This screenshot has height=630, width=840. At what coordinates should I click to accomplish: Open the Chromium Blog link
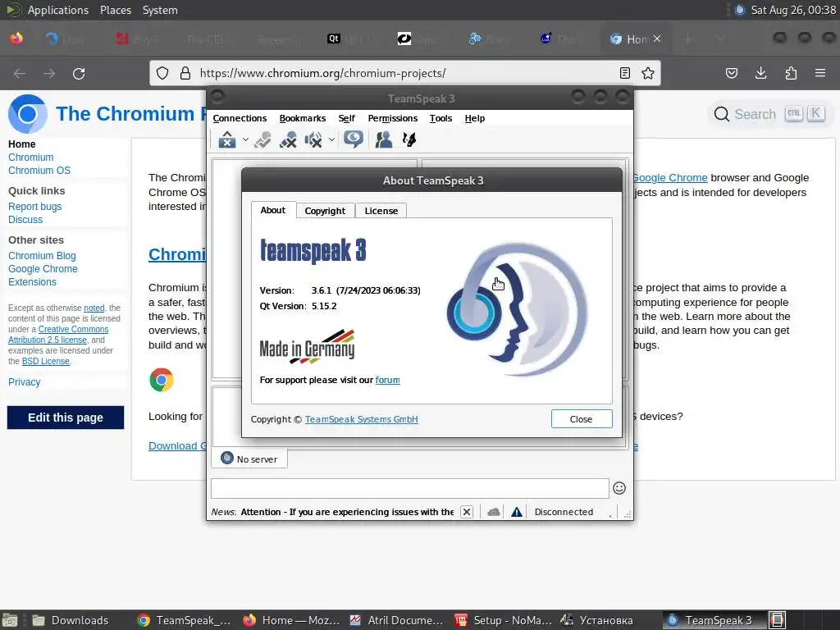(x=42, y=256)
